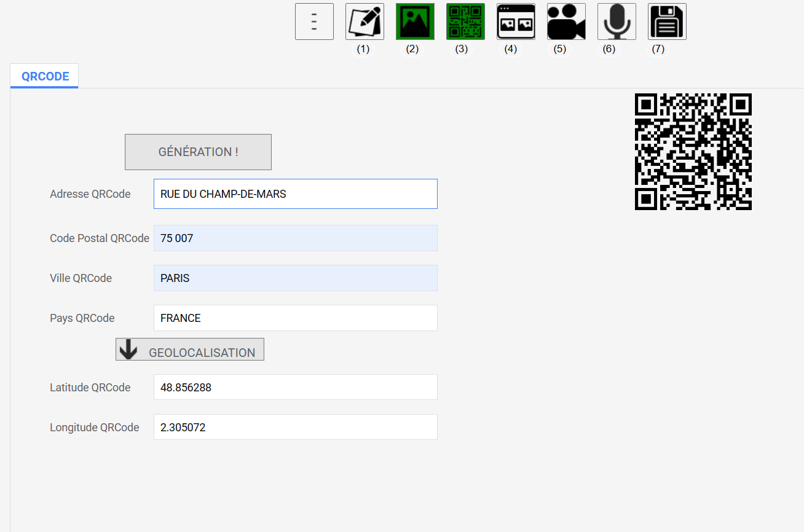Click the (7) label under save icon

point(658,49)
